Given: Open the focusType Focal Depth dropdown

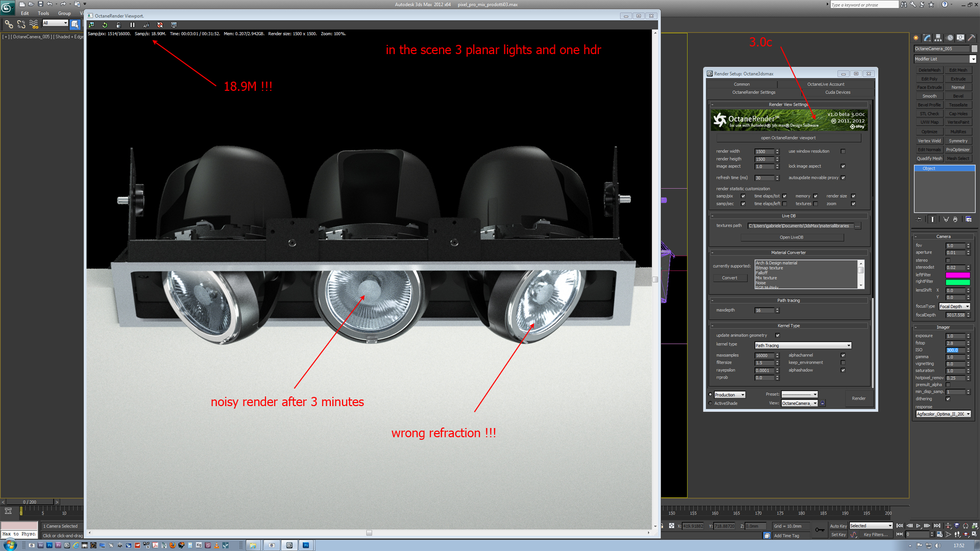Looking at the screenshot, I should pyautogui.click(x=954, y=307).
